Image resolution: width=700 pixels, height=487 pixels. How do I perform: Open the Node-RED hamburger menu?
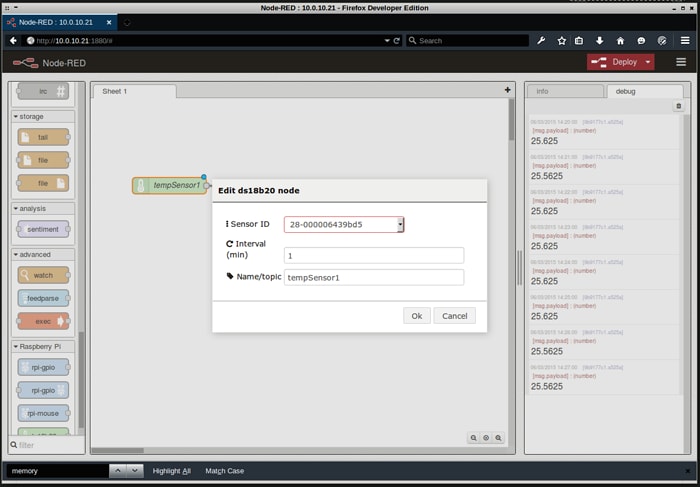(x=681, y=62)
